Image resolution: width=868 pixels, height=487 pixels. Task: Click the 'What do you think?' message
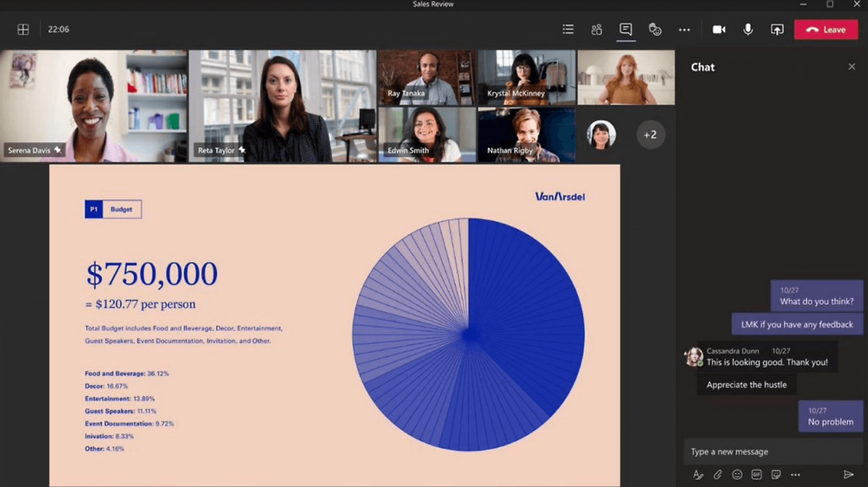click(816, 296)
